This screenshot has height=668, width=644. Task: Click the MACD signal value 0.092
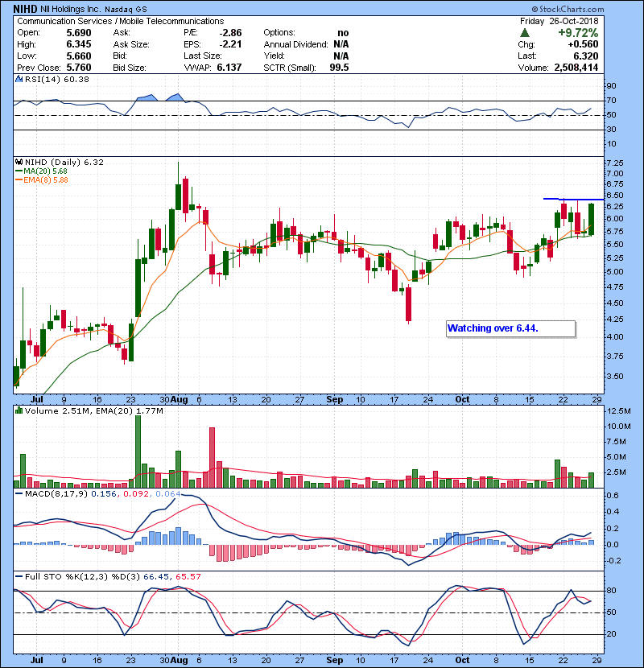(136, 494)
